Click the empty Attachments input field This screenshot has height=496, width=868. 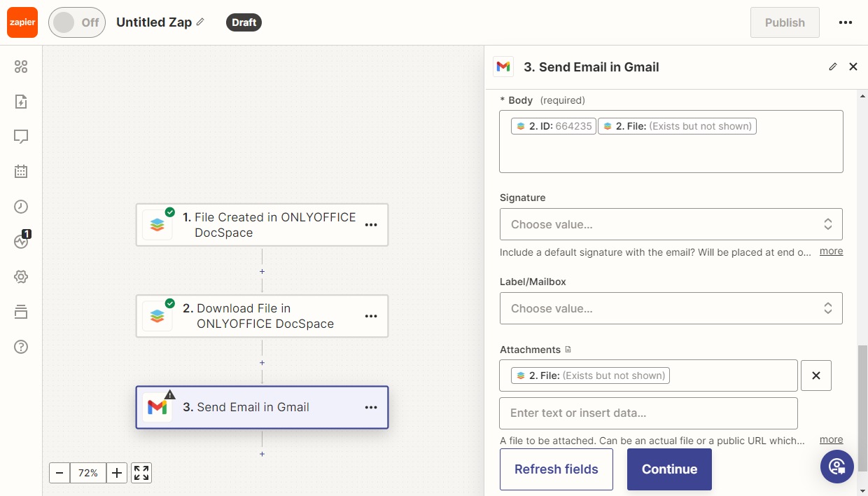pos(648,413)
